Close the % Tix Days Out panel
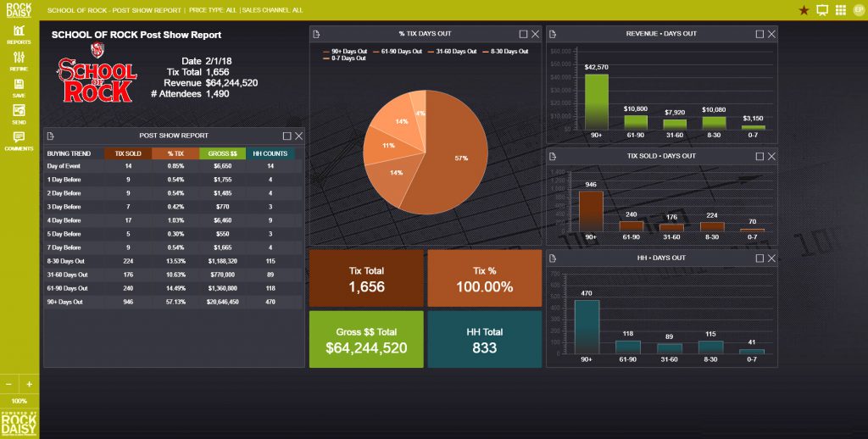Screen dimensions: 868x439 pyautogui.click(x=536, y=34)
